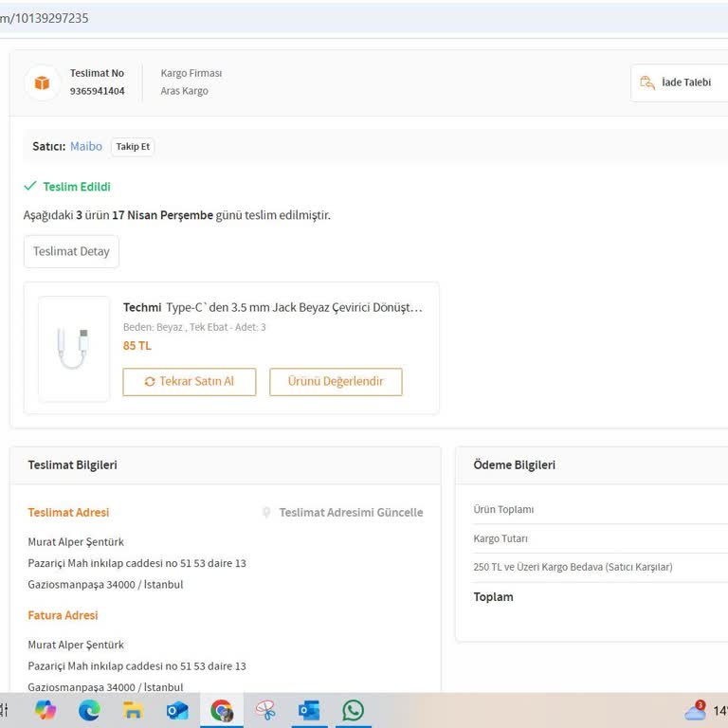The height and width of the screenshot is (728, 728).
Task: Open the İade Talebi return request button
Action: pos(679,82)
